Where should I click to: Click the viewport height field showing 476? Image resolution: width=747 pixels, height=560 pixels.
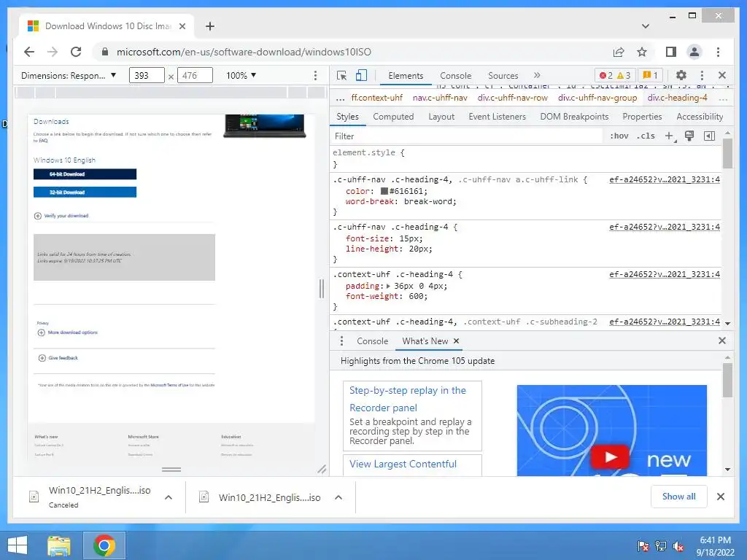194,75
